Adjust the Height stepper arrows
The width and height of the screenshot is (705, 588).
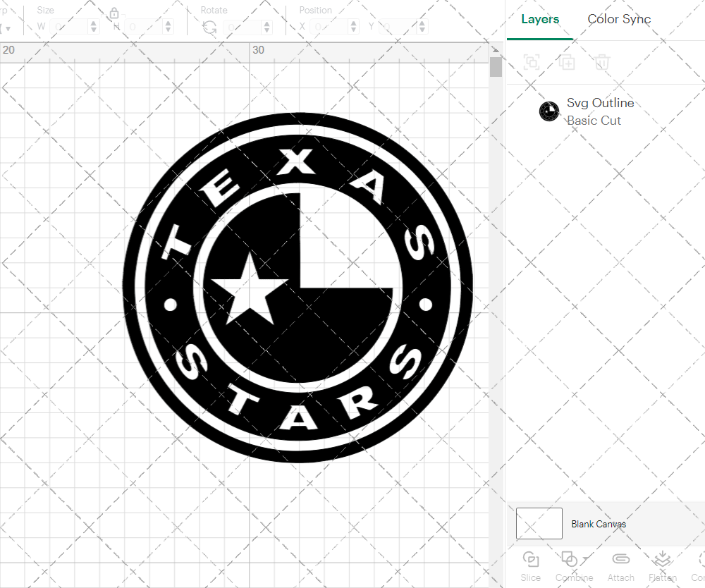(168, 27)
